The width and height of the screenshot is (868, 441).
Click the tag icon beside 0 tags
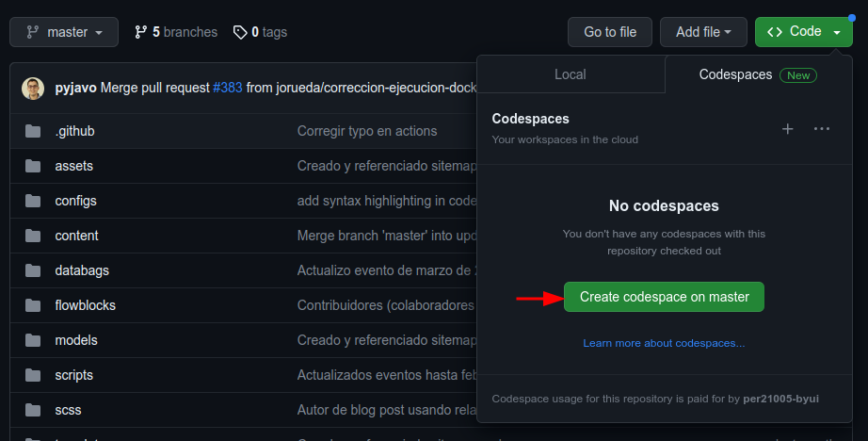(x=240, y=32)
